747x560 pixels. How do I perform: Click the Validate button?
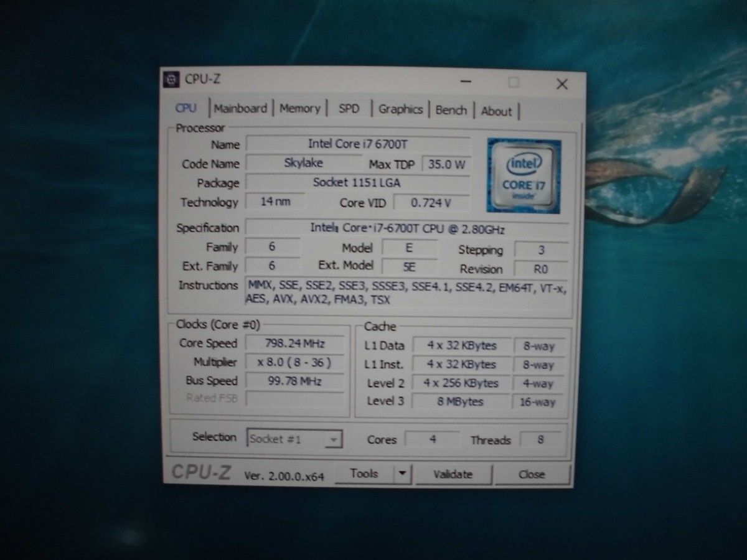tap(453, 475)
